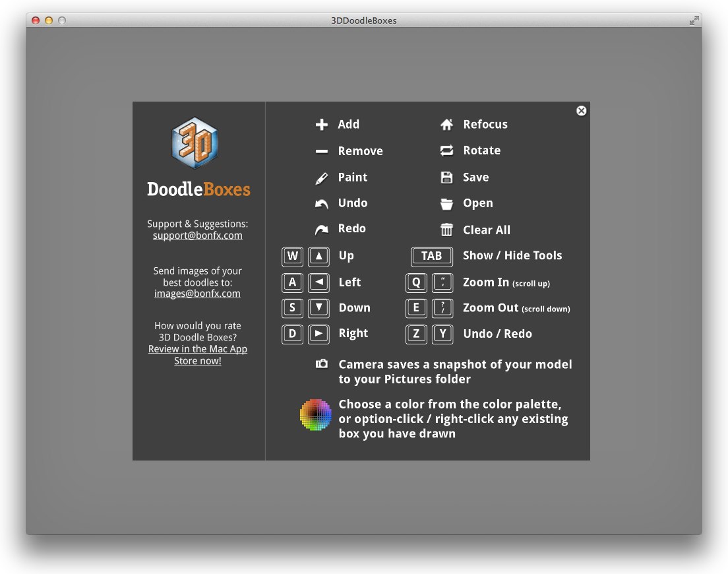Click the Left direction label

click(x=349, y=282)
